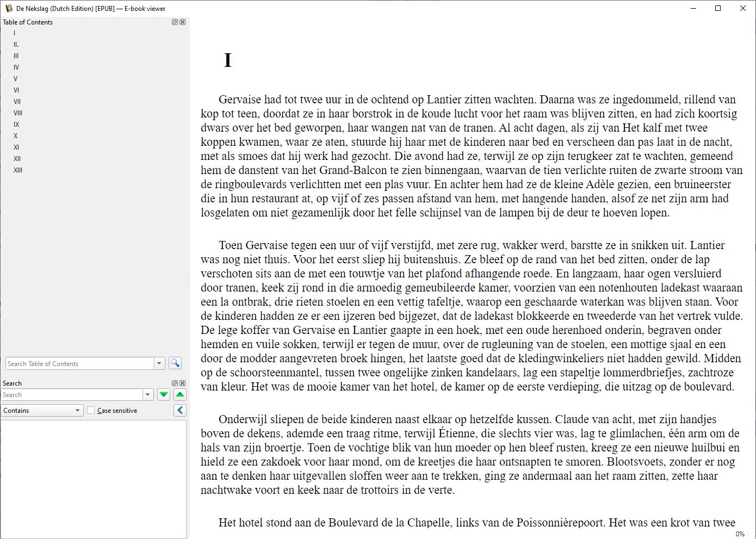Click the paragraph starting "Gervaise had tot twee uur"

pos(472,156)
